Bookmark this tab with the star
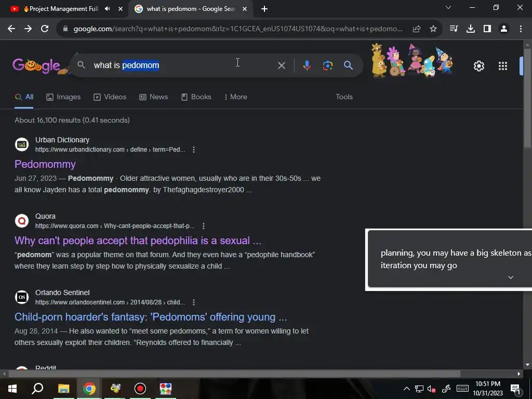532x399 pixels. coord(433,29)
